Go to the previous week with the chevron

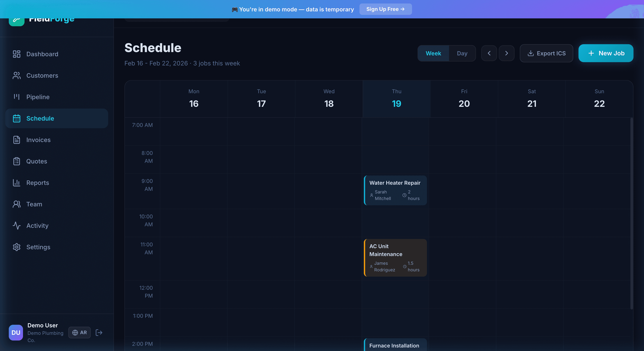pyautogui.click(x=489, y=53)
